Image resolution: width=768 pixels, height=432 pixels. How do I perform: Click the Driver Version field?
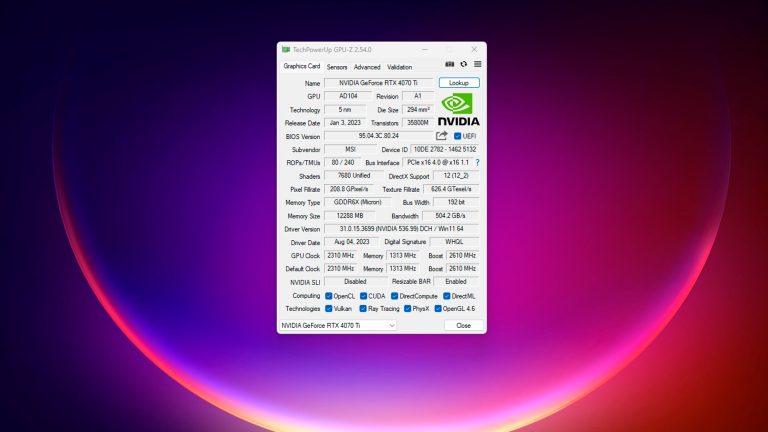click(x=401, y=229)
